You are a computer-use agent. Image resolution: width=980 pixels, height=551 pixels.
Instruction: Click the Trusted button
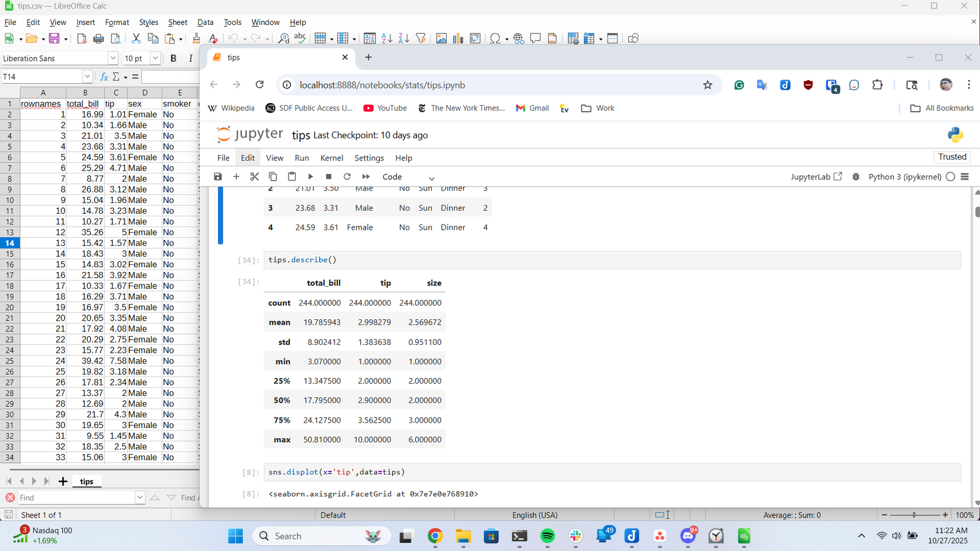(x=951, y=157)
